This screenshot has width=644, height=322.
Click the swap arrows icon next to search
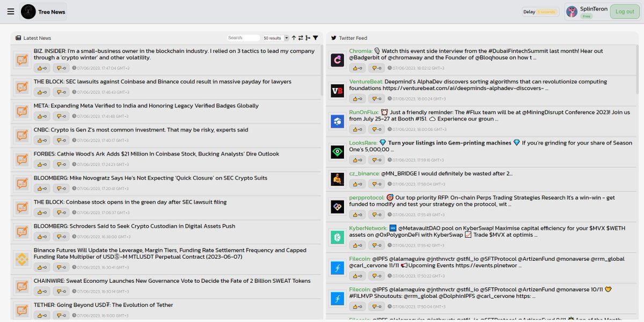tap(301, 38)
